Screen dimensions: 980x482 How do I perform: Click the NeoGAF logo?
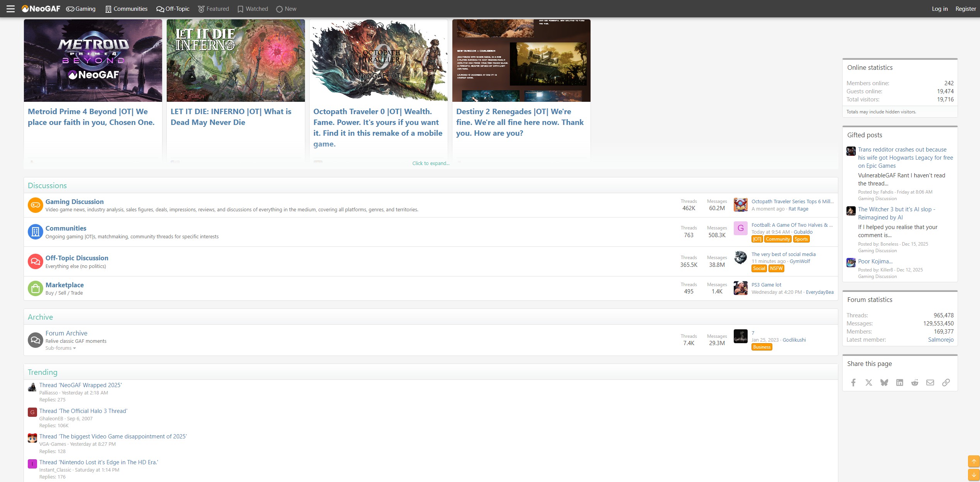pos(41,8)
